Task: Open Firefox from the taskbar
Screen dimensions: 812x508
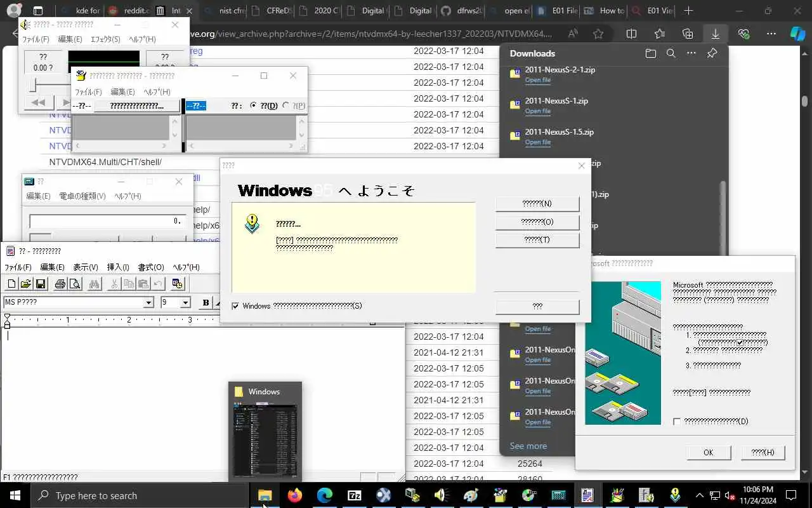Action: point(295,495)
